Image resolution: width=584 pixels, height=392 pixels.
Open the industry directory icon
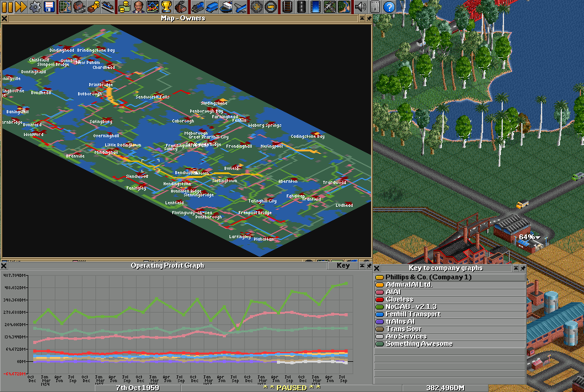click(x=181, y=7)
